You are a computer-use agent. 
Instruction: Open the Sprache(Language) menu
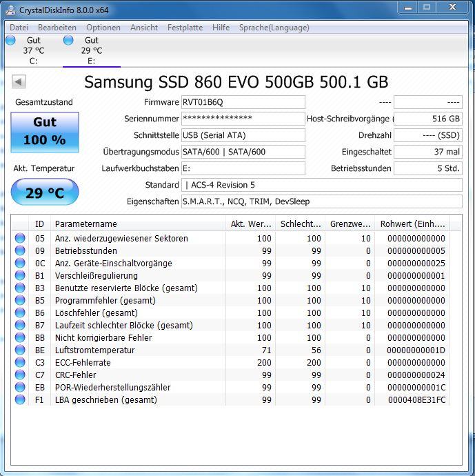[x=274, y=28]
